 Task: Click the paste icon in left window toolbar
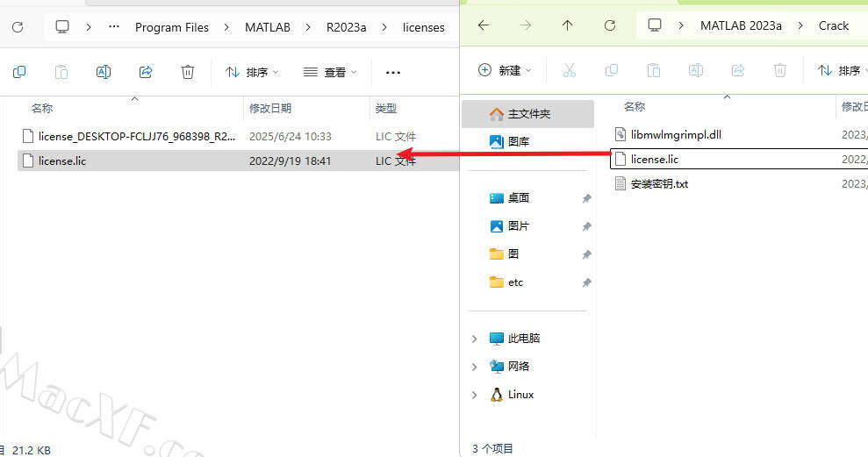(x=61, y=72)
